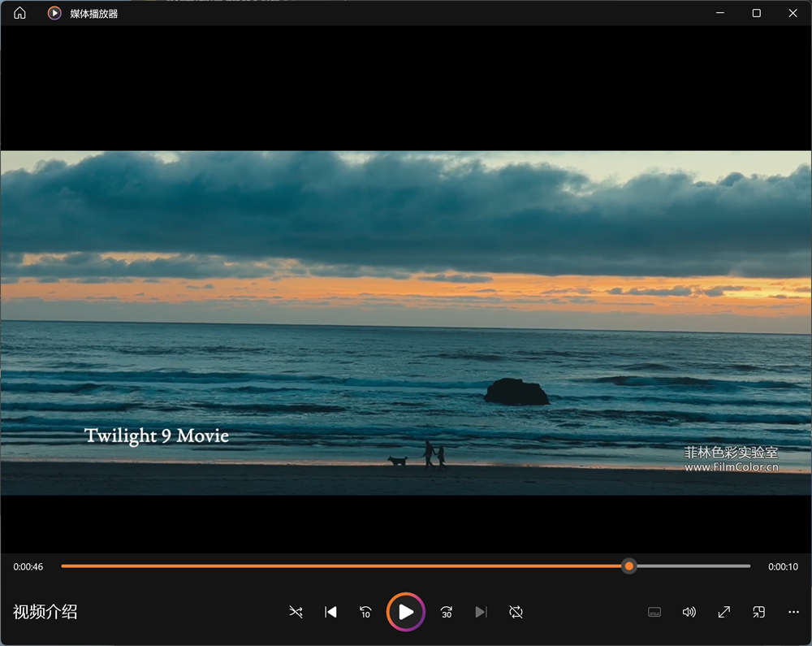Toggle repeat mode
Screen dimensions: 812x646
pos(516,612)
